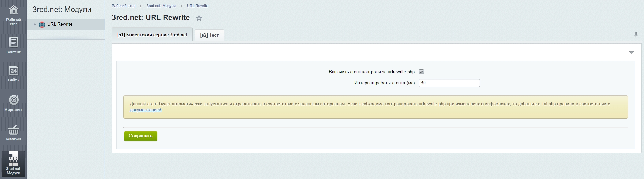
Task: Click the 3red.net: Модули breadcrumb link
Action: (161, 6)
